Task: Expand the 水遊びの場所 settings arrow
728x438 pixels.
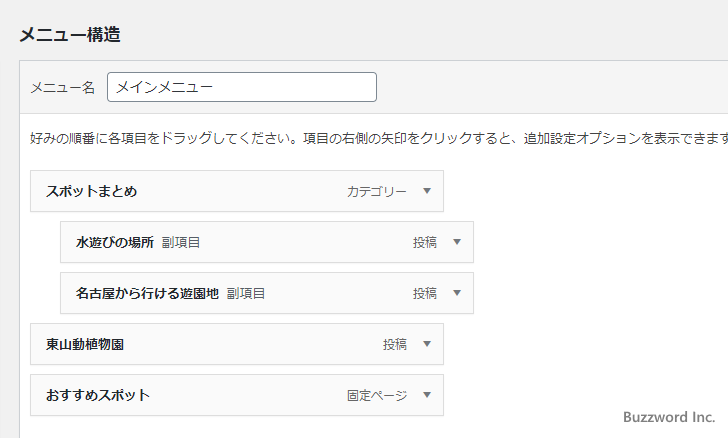Action: point(456,242)
